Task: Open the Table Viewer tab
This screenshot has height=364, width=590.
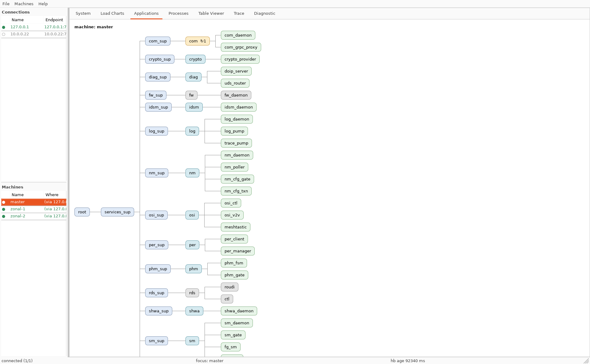Action: click(211, 13)
